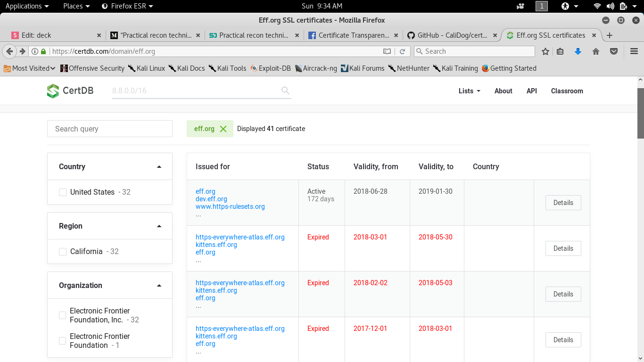The height and width of the screenshot is (362, 644).
Task: Open the bookmarks list icon
Action: pyautogui.click(x=560, y=51)
